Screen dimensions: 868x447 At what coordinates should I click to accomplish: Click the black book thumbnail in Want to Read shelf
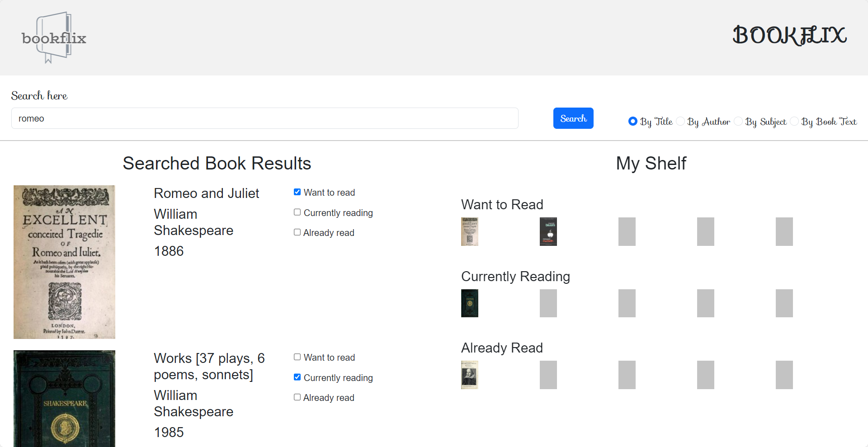coord(548,231)
